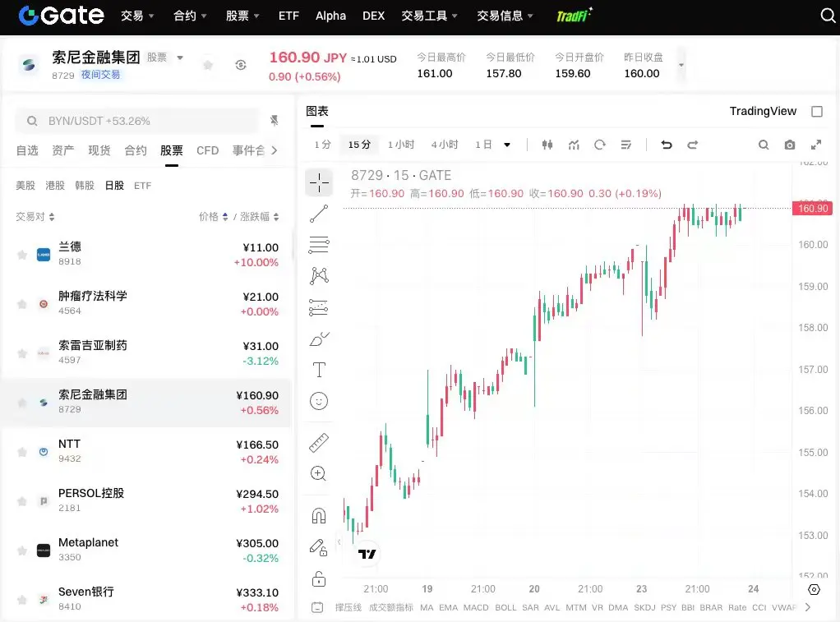
Task: Switch to the CFD tab
Action: (207, 150)
